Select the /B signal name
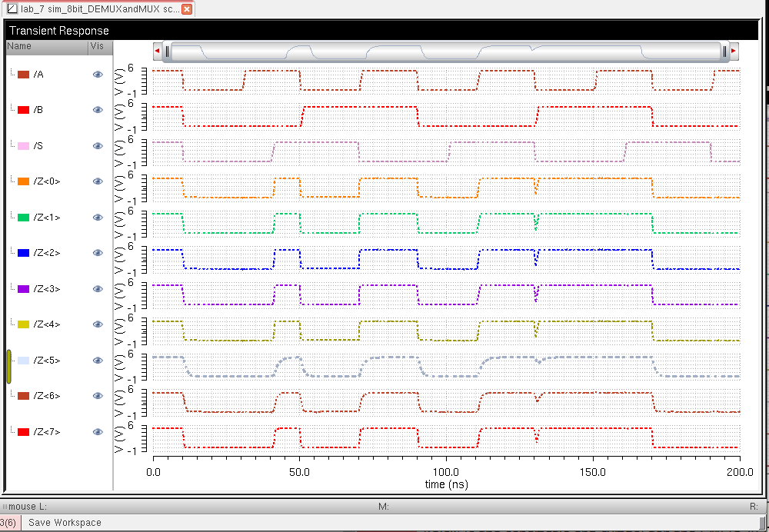Image resolution: width=769 pixels, height=532 pixels. pyautogui.click(x=38, y=110)
